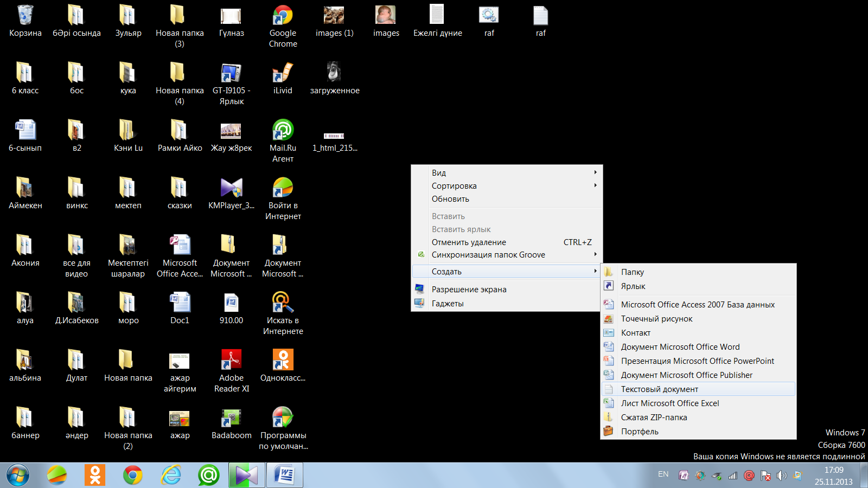Open the Google Chrome desktop shortcut
Screen dimensions: 868x488
pos(283,17)
